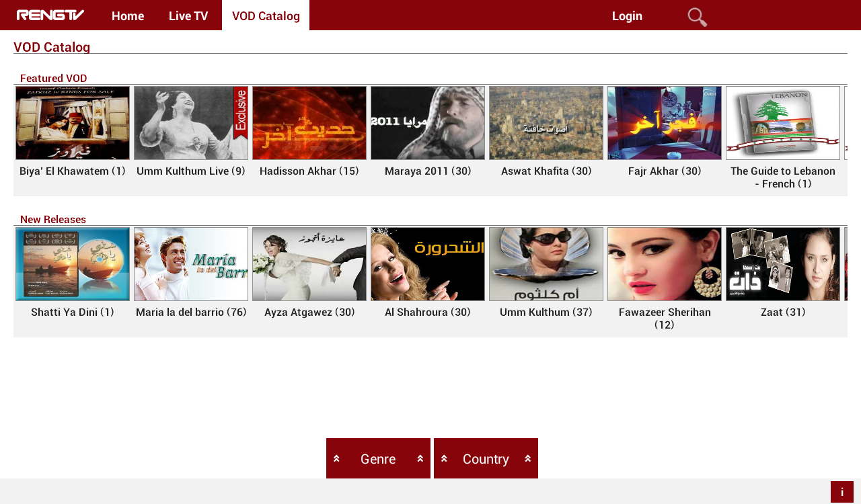Open the Biya' El Khawatem thumbnail
861x504 pixels.
[x=73, y=123]
